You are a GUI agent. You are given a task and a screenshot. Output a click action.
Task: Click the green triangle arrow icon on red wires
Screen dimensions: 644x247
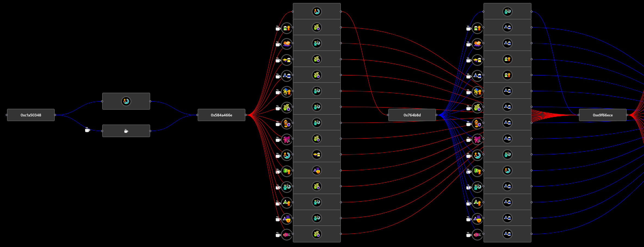pyautogui.click(x=287, y=203)
